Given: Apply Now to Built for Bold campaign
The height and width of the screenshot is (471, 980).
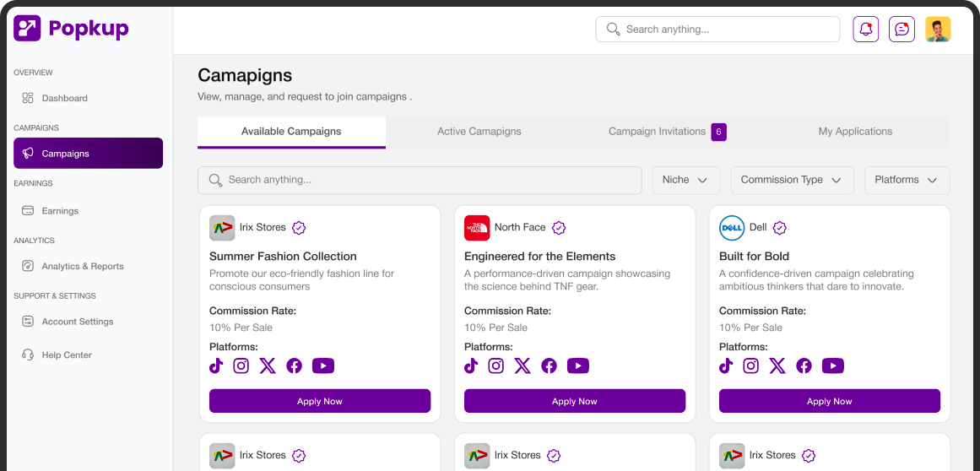Looking at the screenshot, I should coord(829,401).
